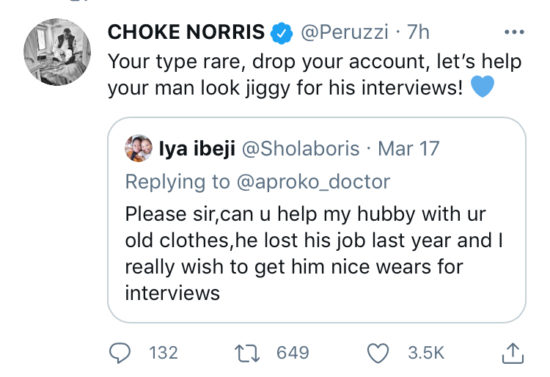550x377 pixels.
Task: Click the retweet arrows icon
Action: click(x=247, y=353)
